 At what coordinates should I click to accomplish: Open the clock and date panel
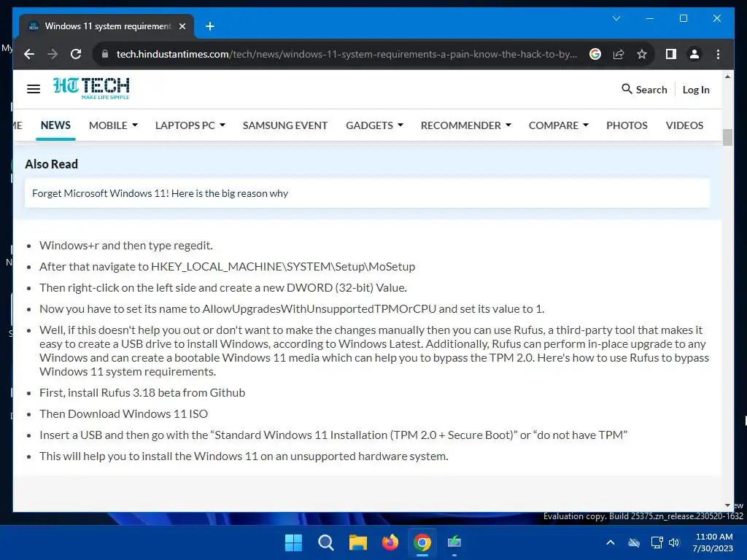pos(713,542)
